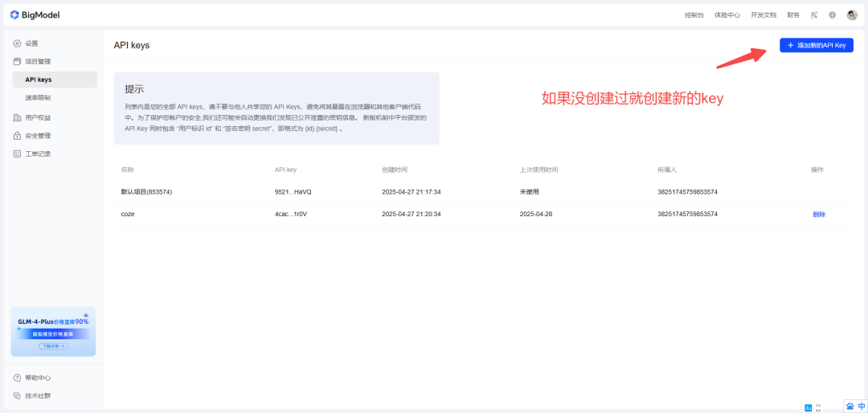Click the key value 9521...HaVQ
The height and width of the screenshot is (413, 868).
293,192
